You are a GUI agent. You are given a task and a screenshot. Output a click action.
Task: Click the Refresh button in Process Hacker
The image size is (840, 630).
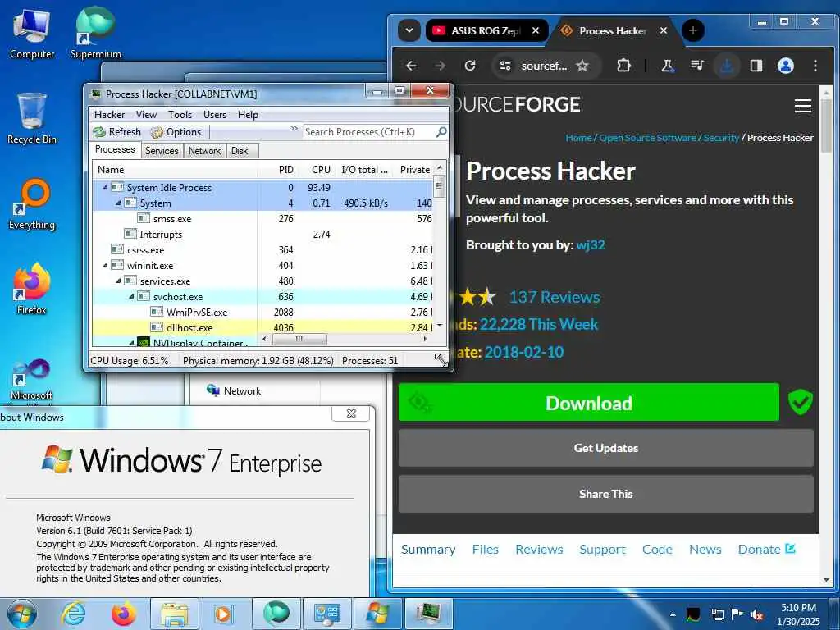116,132
